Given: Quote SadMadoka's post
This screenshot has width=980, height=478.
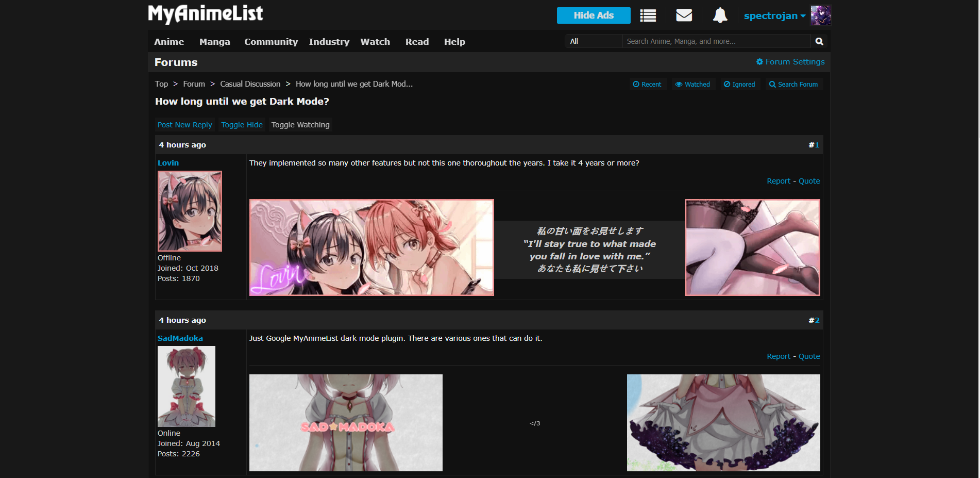Looking at the screenshot, I should (x=809, y=356).
